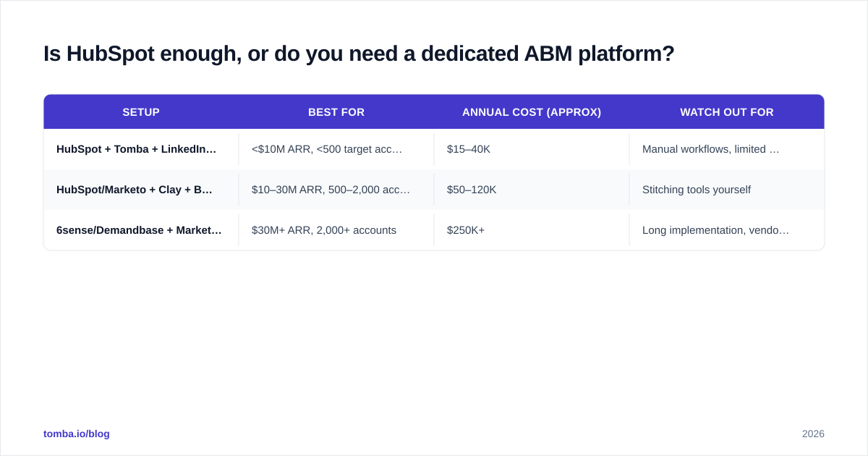Click 'Stitching tools yourself' cell
Viewport: 868px width, 456px height.
(727, 190)
